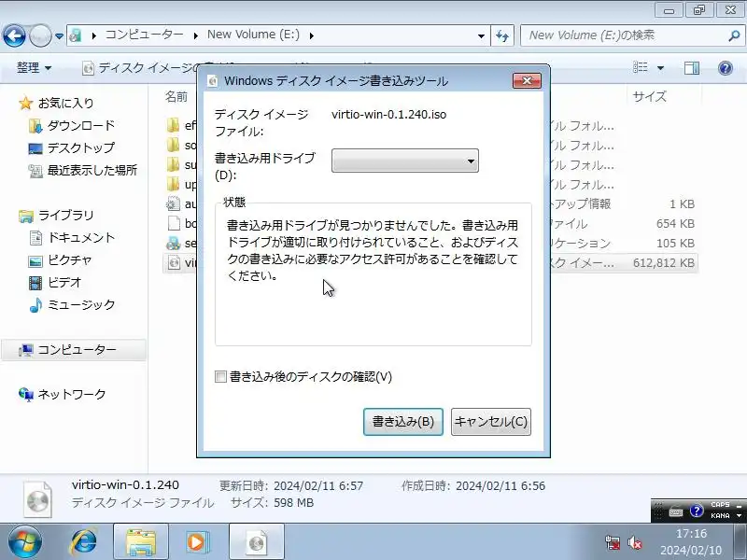Expand the address bar path dropdown
Screen dimensions: 747x560
pyautogui.click(x=481, y=36)
